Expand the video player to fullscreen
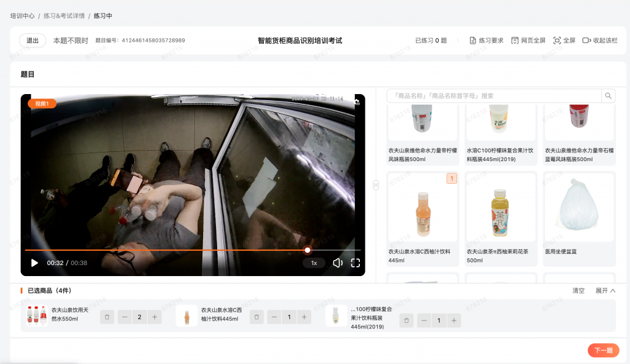The width and height of the screenshot is (630, 364). pos(355,263)
